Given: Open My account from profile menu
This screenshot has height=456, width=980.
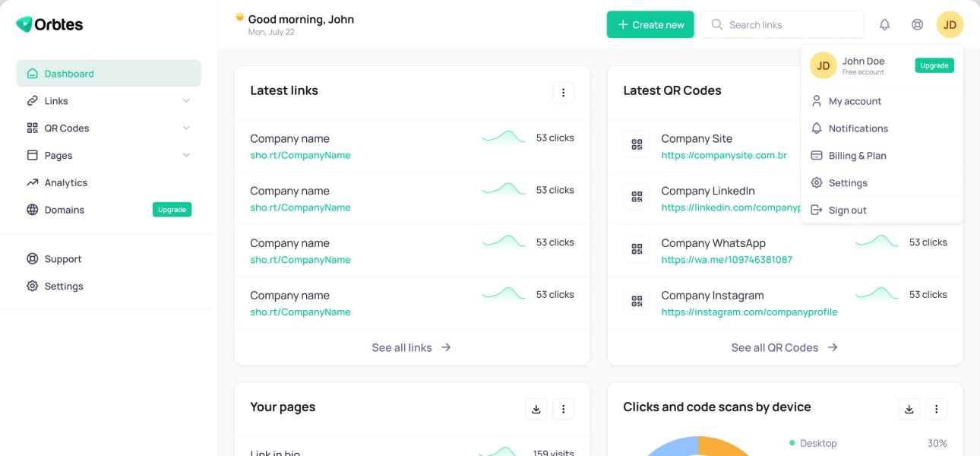Looking at the screenshot, I should click(x=855, y=101).
